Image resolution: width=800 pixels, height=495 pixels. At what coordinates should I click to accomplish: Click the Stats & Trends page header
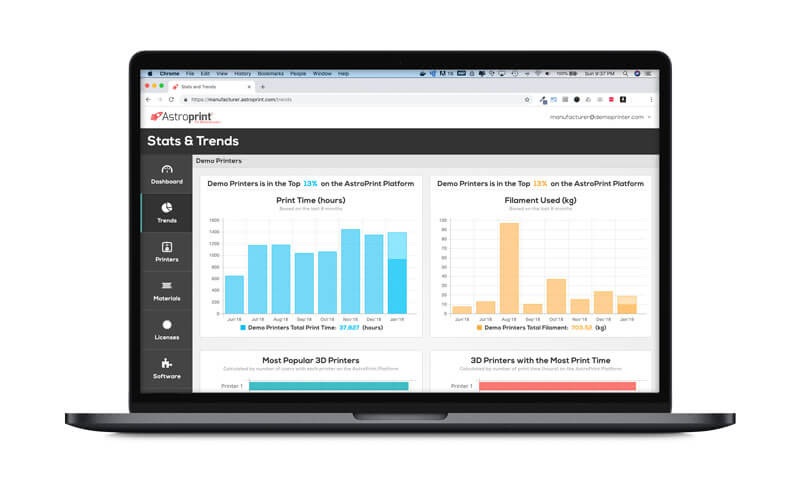click(193, 141)
